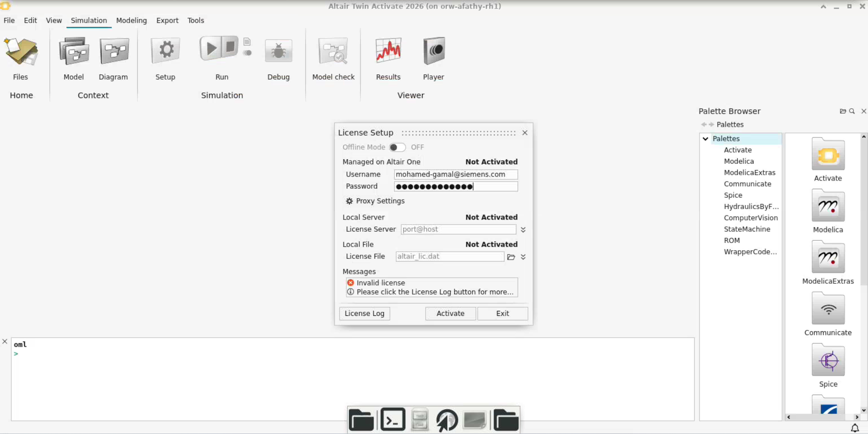
Task: Open the file cabinet icon in the dock
Action: point(420,420)
